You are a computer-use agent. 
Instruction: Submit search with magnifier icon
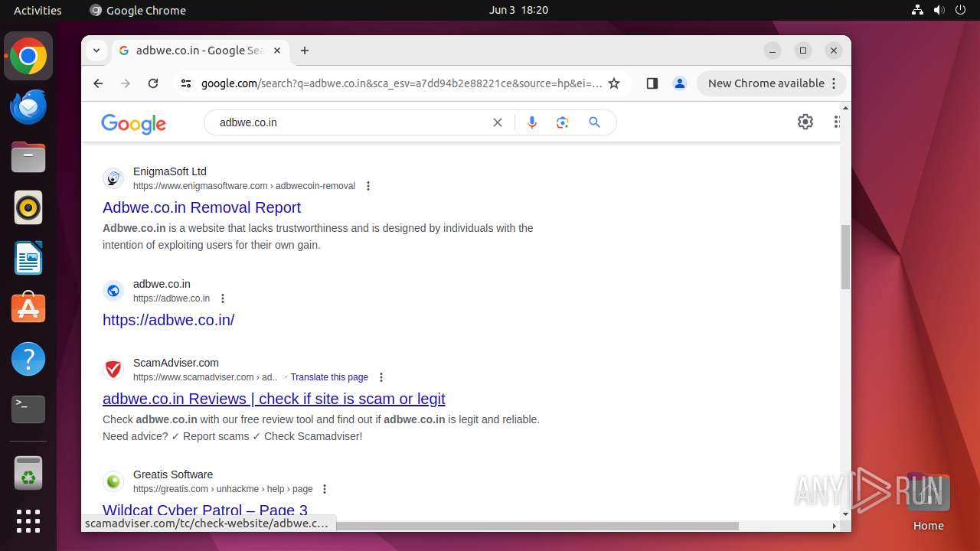point(595,122)
